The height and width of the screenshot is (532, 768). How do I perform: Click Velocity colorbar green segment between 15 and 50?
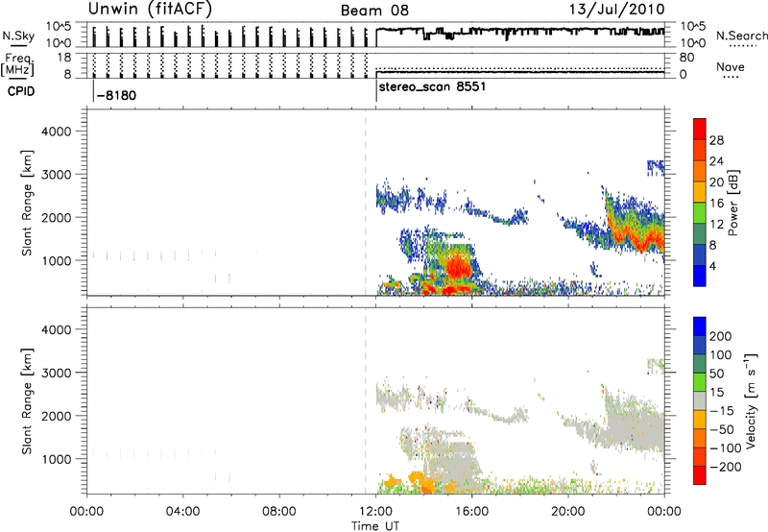pos(700,382)
